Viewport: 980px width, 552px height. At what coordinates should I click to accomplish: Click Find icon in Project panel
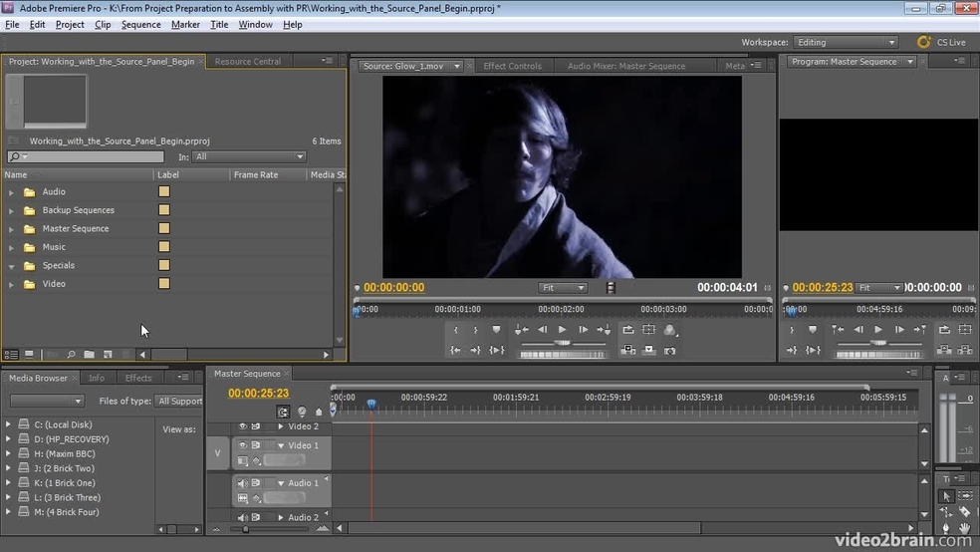click(72, 355)
